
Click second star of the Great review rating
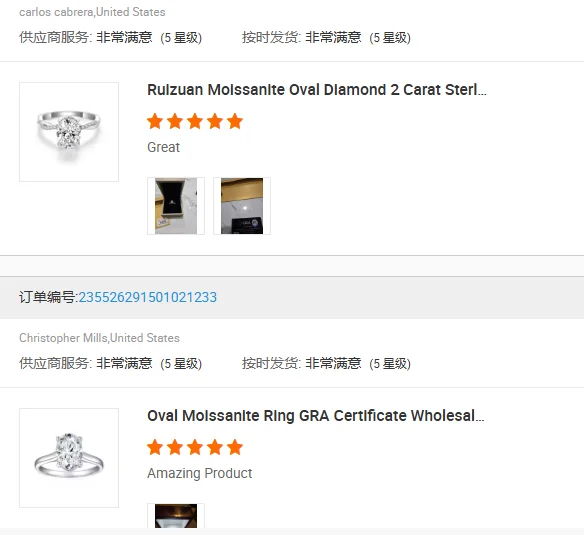[175, 121]
